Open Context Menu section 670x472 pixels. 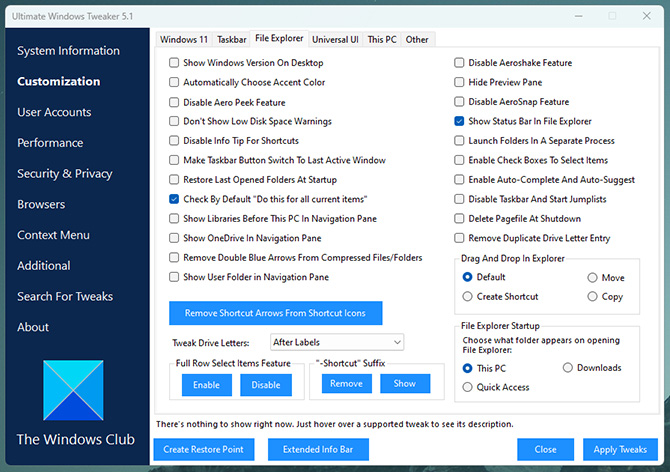pyautogui.click(x=53, y=235)
